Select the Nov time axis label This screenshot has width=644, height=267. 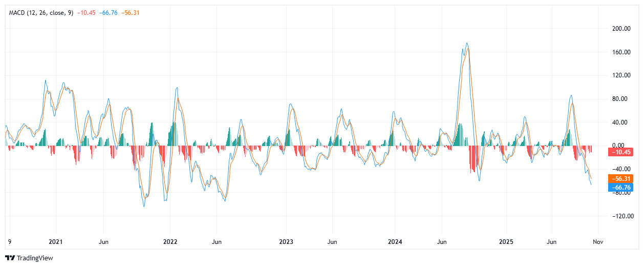(597, 241)
